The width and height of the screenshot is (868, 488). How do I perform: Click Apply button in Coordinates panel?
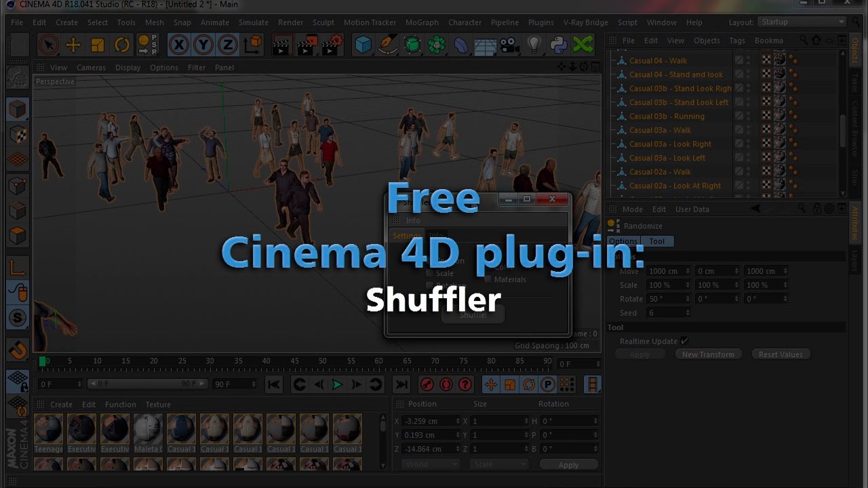click(568, 465)
